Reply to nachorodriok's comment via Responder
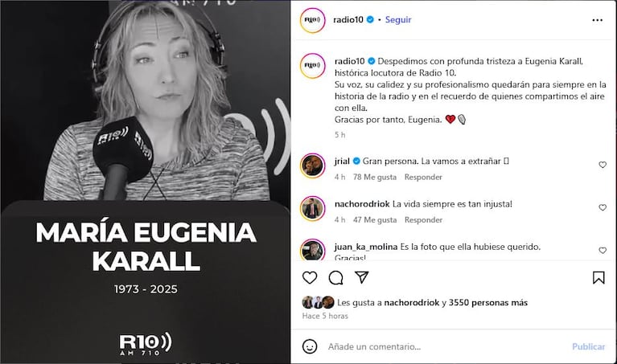Viewport: 617px width, 364px height. click(423, 220)
